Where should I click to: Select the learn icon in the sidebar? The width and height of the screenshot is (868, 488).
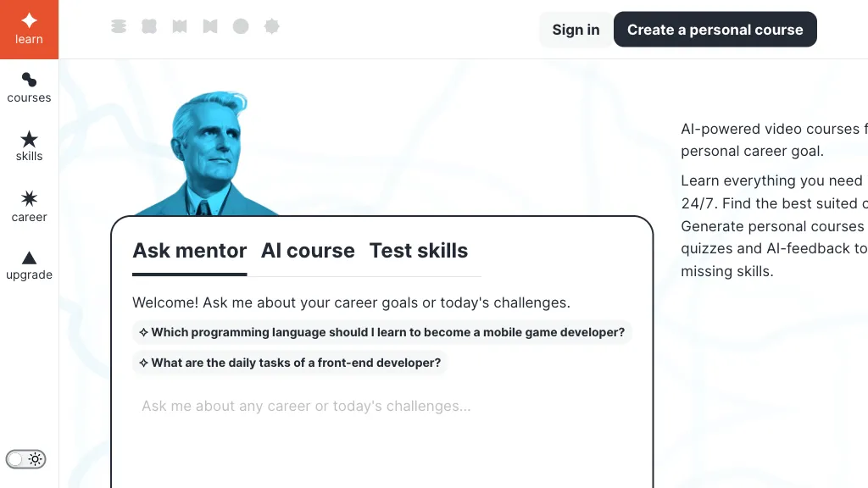[29, 25]
